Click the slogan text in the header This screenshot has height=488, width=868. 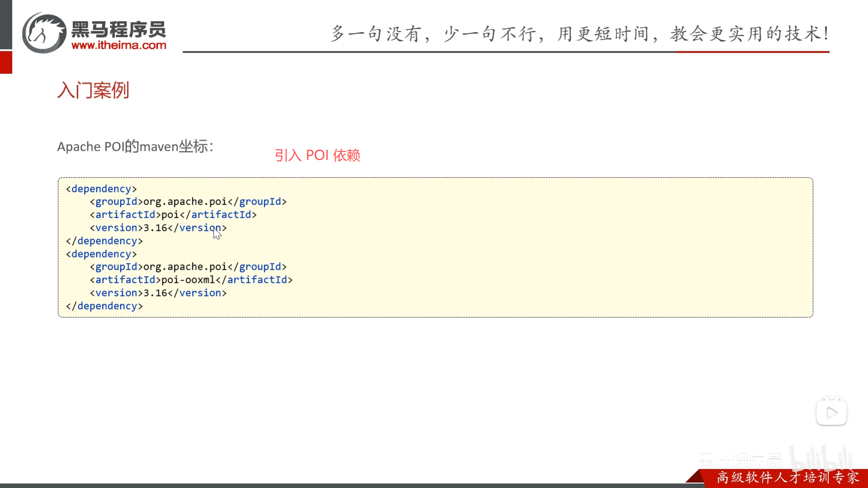580,34
